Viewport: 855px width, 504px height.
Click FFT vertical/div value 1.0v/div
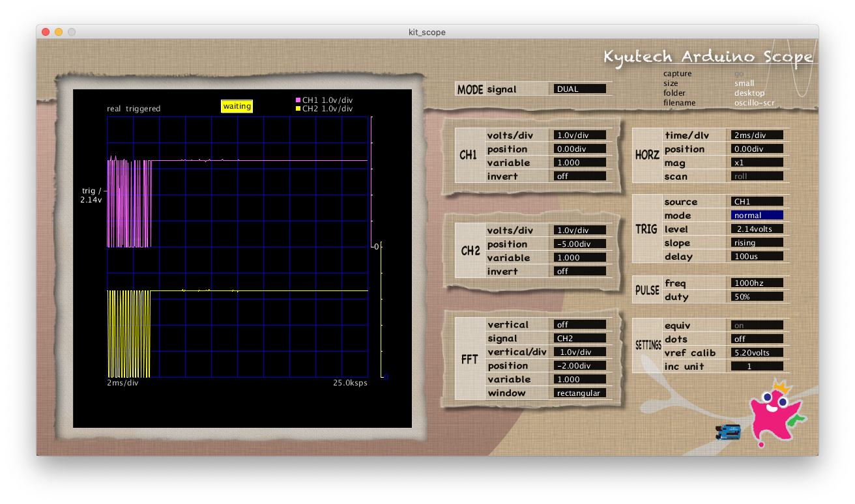coord(580,352)
